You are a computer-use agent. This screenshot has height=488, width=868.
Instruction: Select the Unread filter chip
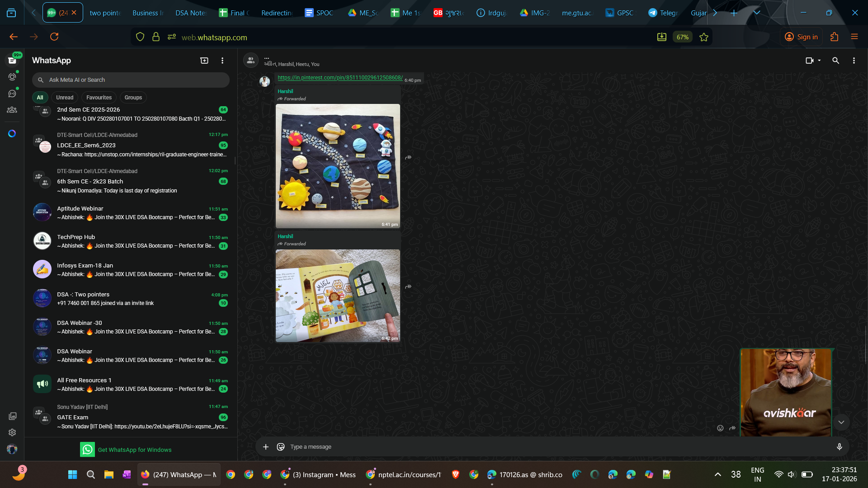[65, 98]
